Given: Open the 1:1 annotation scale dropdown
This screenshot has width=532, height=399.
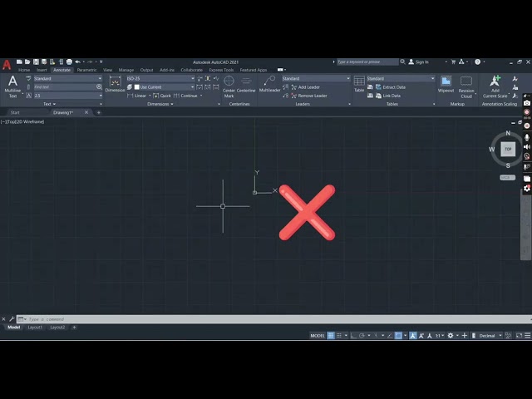Looking at the screenshot, I should click(x=440, y=336).
